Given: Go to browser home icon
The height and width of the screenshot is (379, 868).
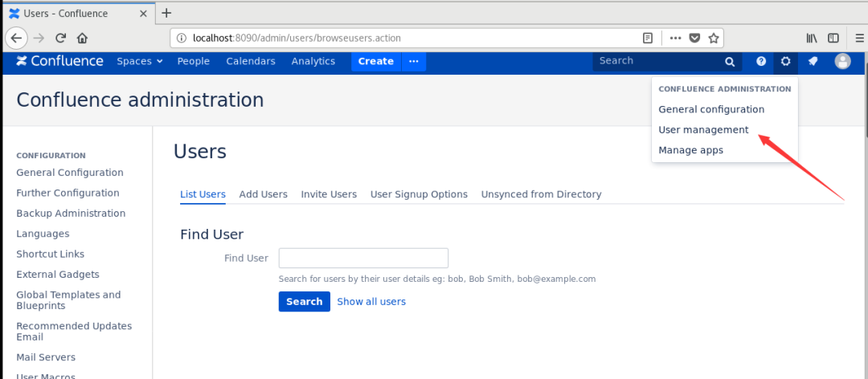Looking at the screenshot, I should 82,38.
